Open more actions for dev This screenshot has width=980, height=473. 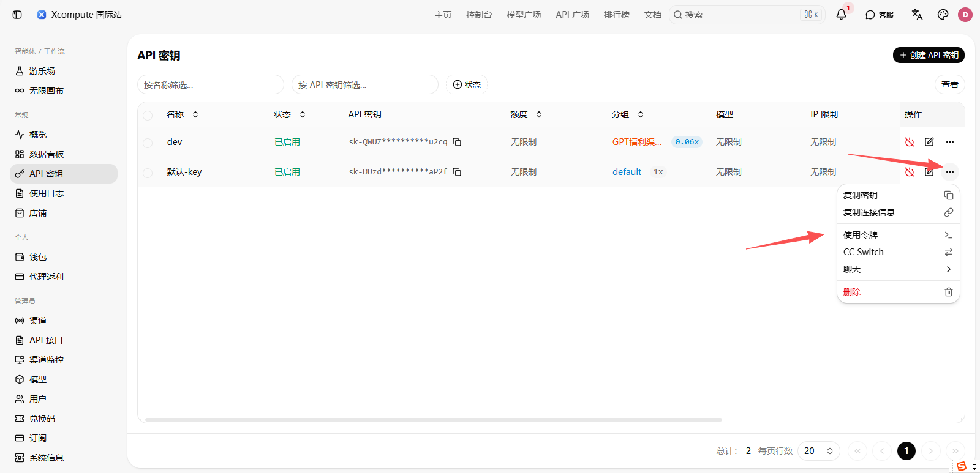tap(949, 142)
